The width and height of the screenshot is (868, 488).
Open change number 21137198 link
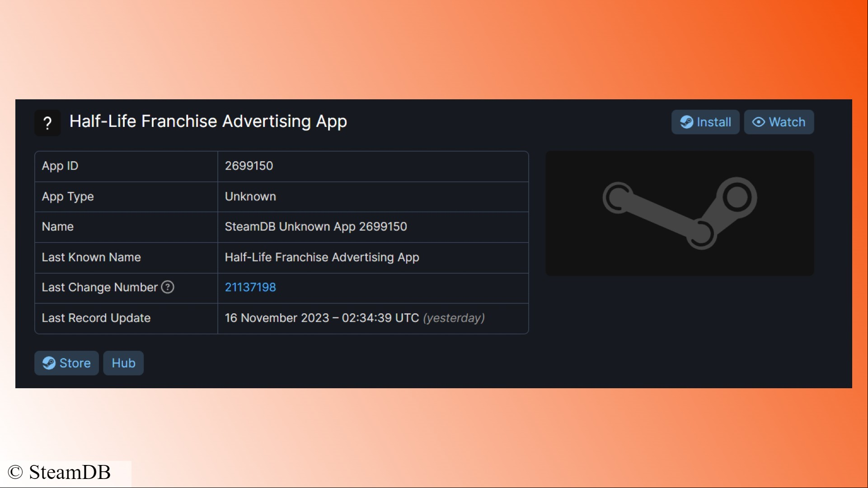point(250,288)
